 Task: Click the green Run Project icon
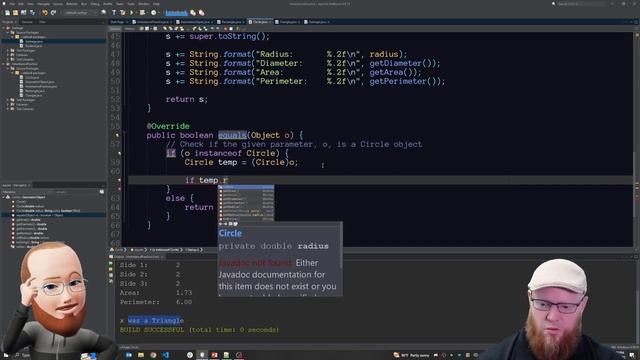pyautogui.click(x=131, y=13)
